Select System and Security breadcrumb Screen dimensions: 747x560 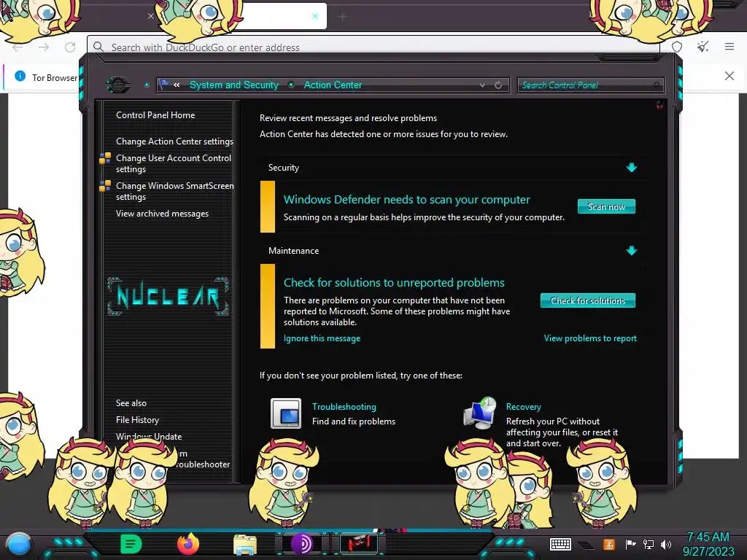point(234,85)
